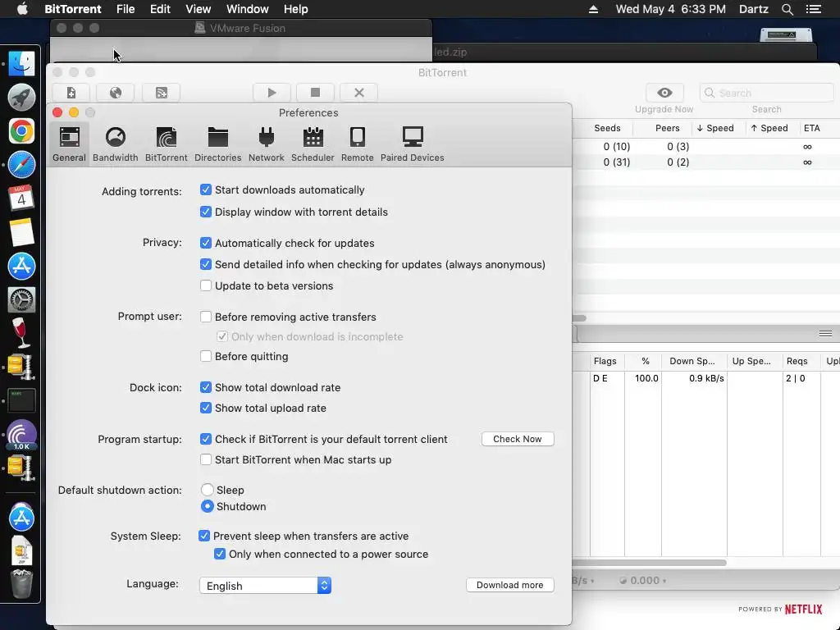This screenshot has height=630, width=840.
Task: Open the File menu
Action: [126, 9]
